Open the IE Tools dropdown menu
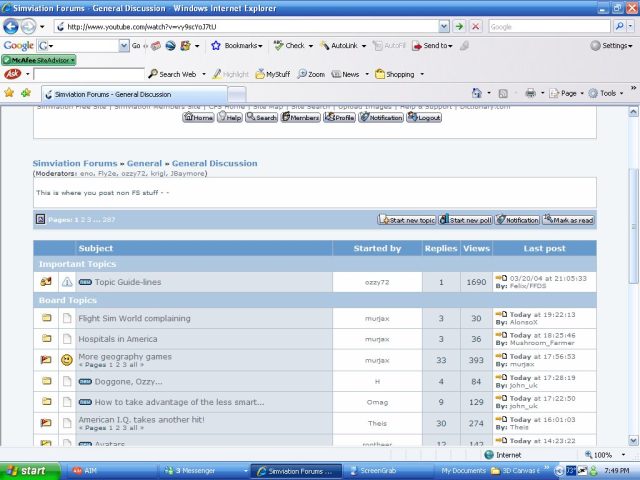Screen dimensions: 640x480 [607, 93]
